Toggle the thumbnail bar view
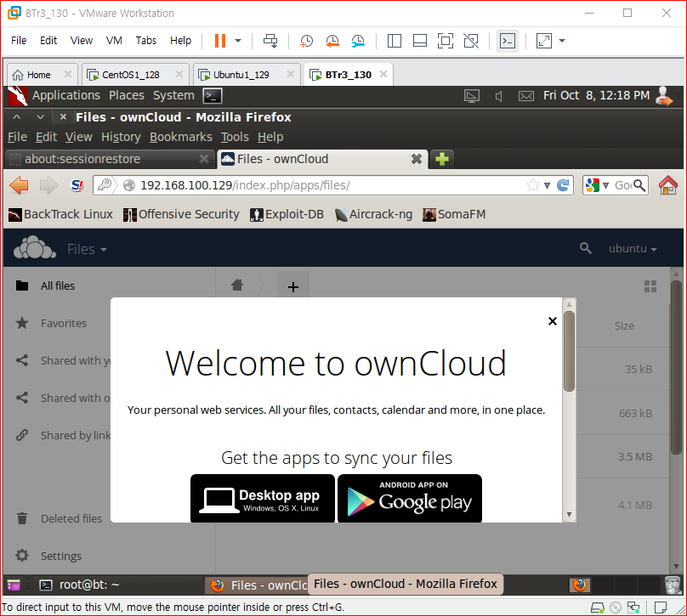This screenshot has width=687, height=616. point(420,41)
